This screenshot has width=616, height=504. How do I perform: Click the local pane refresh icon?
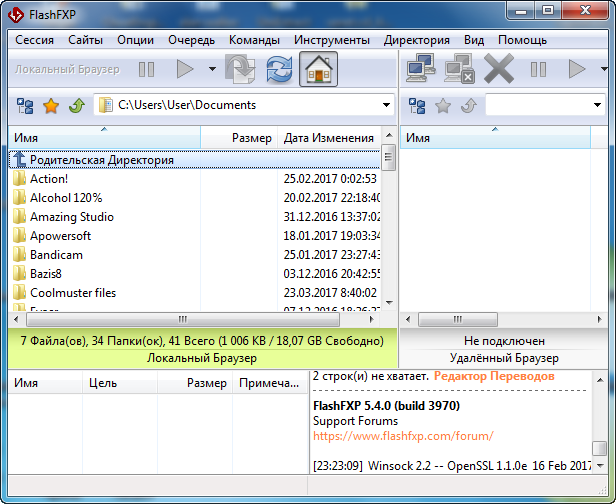click(x=280, y=69)
